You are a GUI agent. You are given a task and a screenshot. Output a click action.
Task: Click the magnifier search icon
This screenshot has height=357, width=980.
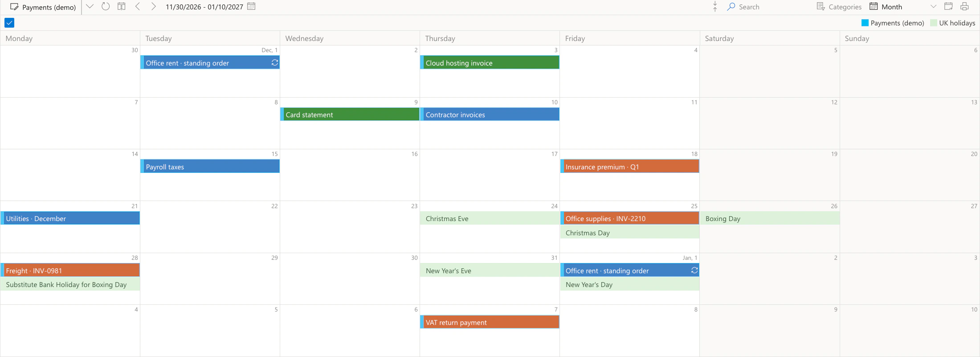(x=731, y=7)
